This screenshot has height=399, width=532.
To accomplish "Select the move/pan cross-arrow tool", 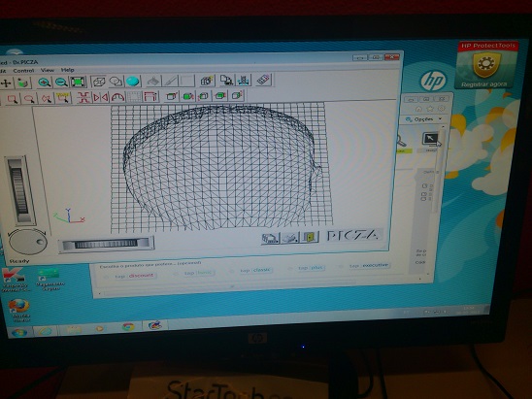I will pos(6,83).
